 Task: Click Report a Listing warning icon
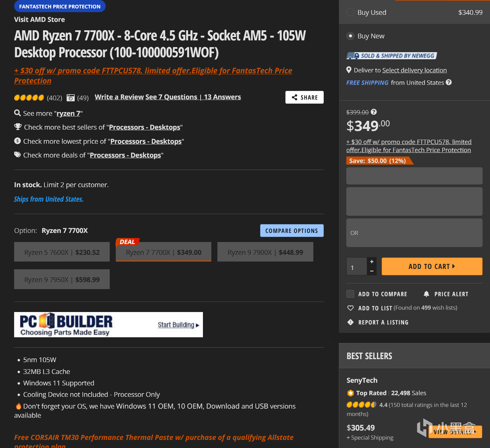point(350,322)
